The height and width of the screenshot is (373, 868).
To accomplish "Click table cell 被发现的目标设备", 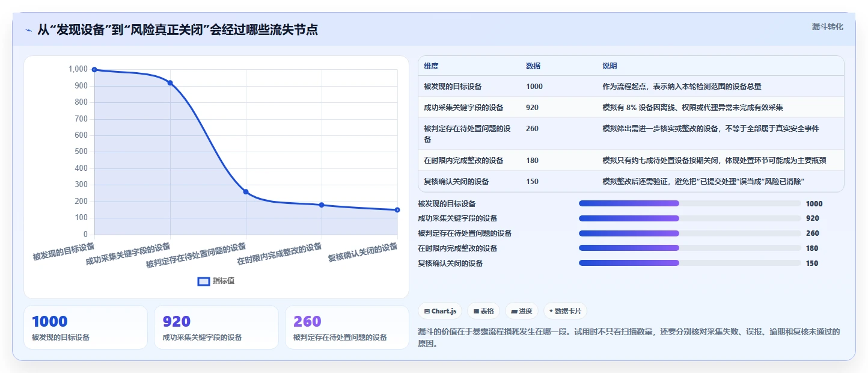I will click(453, 87).
